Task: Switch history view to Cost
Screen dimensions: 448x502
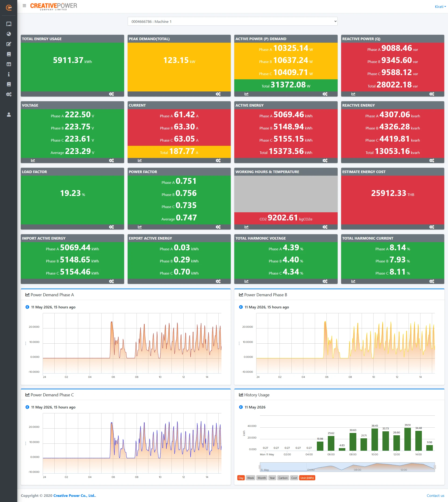Action: point(294,478)
